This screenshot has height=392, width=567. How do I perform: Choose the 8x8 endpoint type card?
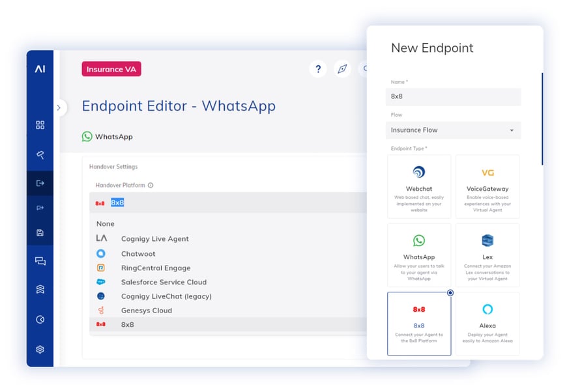(x=419, y=324)
